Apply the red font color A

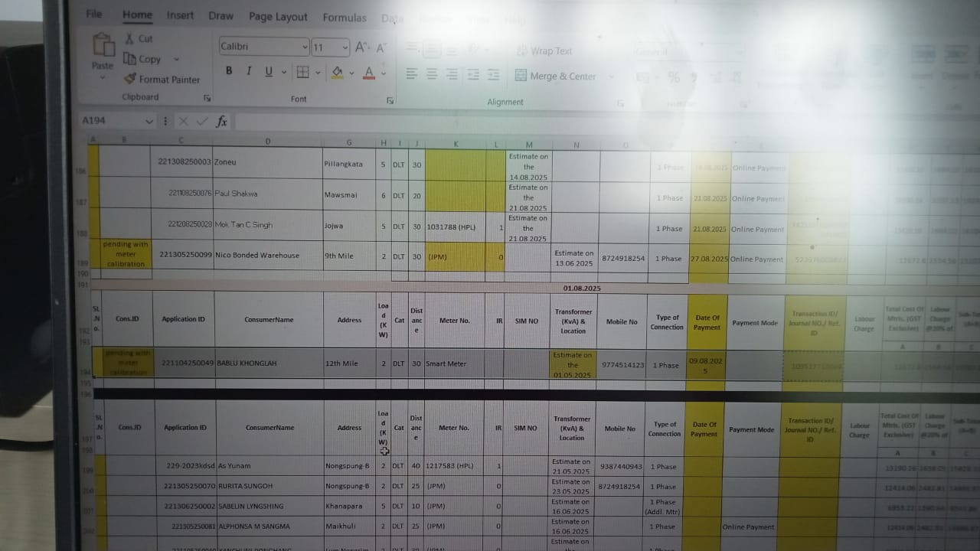tap(369, 73)
